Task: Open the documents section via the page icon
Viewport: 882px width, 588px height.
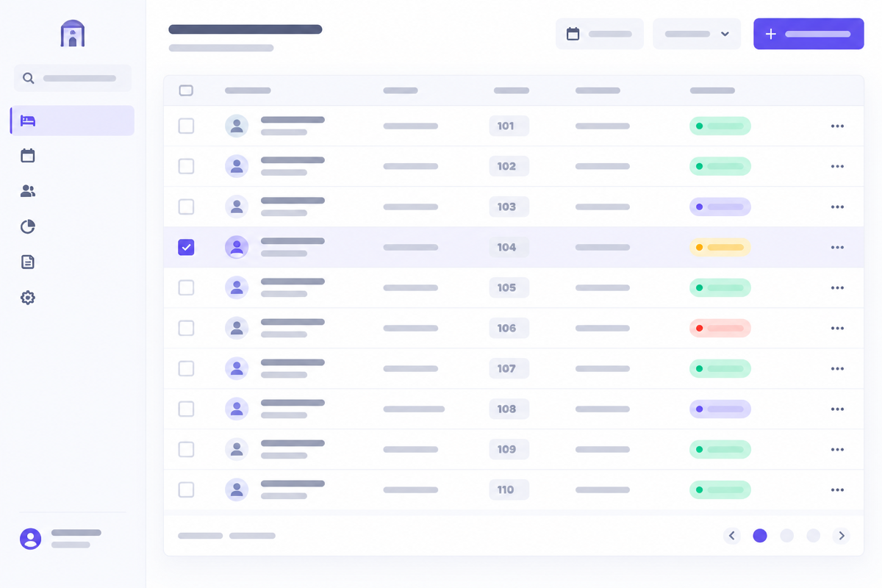Action: (x=28, y=262)
